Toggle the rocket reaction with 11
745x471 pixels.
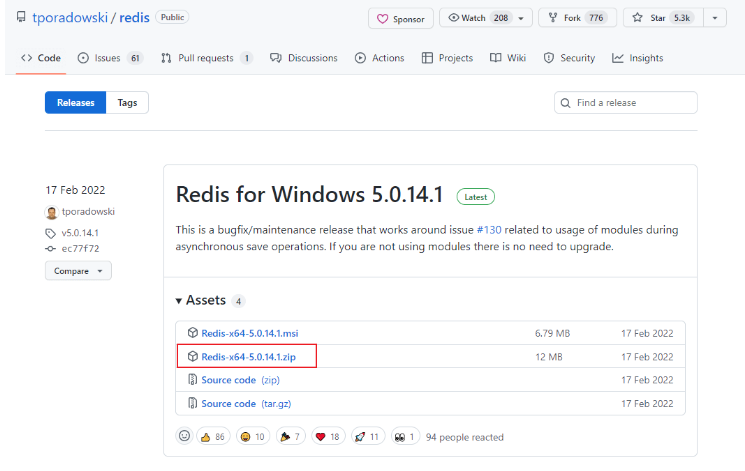[x=368, y=436]
